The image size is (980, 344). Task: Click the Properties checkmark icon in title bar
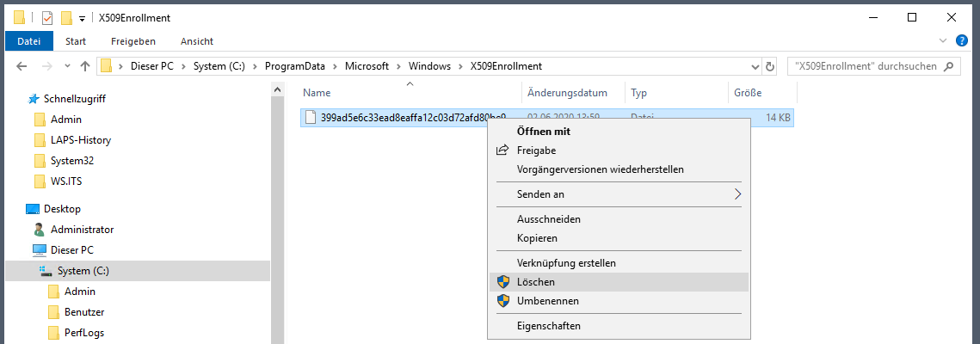coord(46,18)
